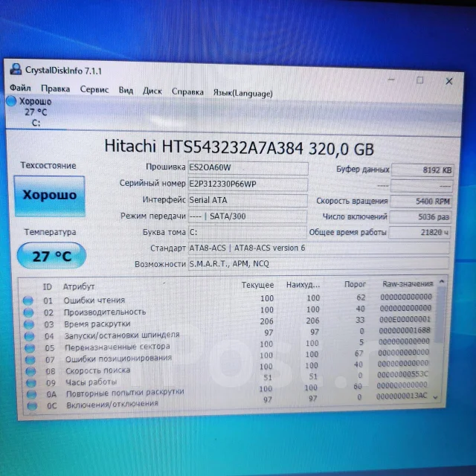Click the Возможности field S.M.A.R.T., APM, NCQ

pos(318,263)
